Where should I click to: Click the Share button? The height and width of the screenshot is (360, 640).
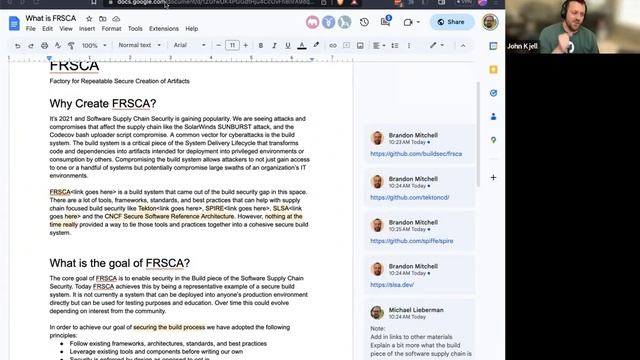pos(452,22)
